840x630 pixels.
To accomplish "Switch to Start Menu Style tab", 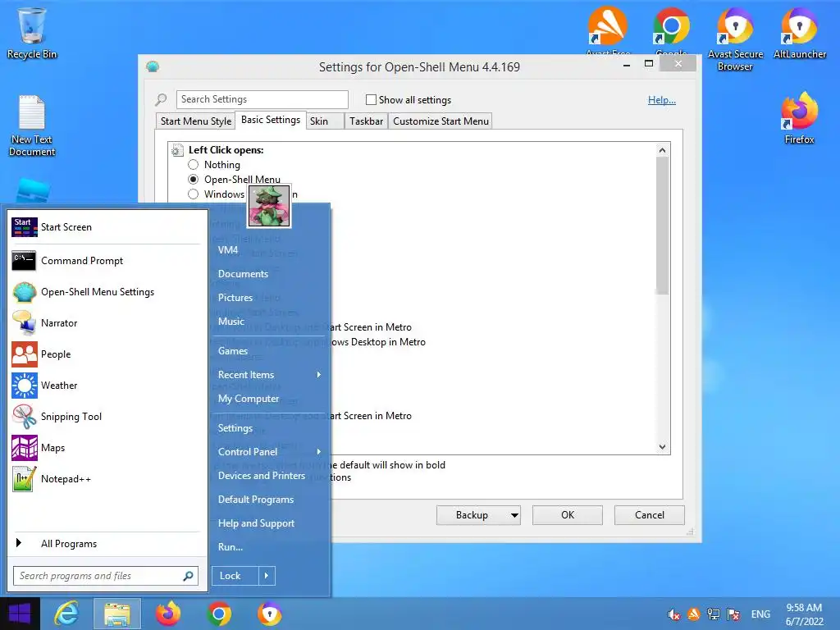I will pyautogui.click(x=196, y=121).
